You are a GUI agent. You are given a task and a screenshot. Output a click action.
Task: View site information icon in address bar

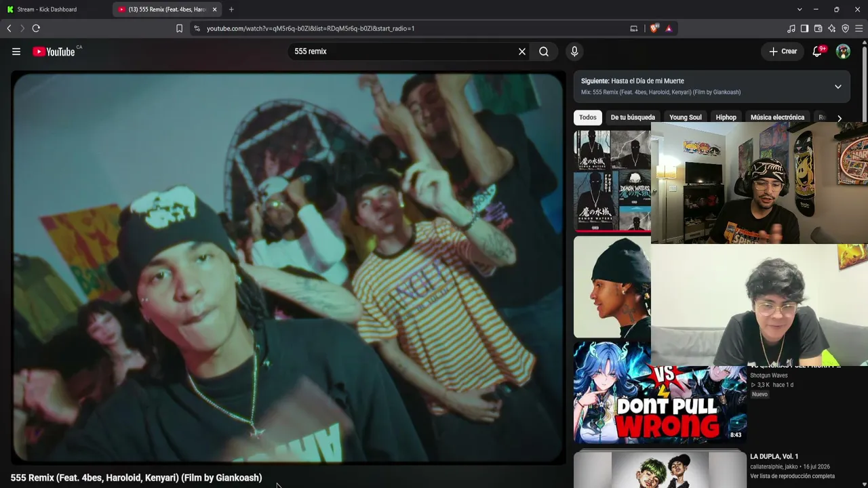tap(197, 28)
